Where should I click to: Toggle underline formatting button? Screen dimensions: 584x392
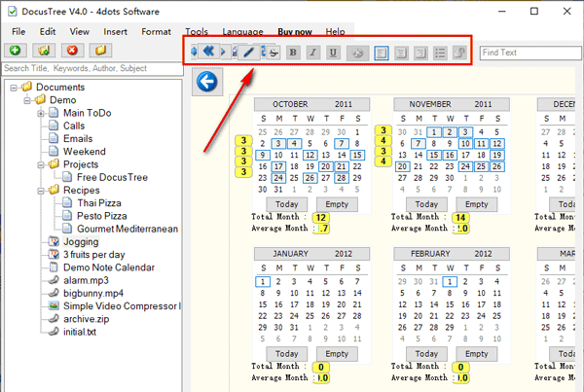[333, 53]
